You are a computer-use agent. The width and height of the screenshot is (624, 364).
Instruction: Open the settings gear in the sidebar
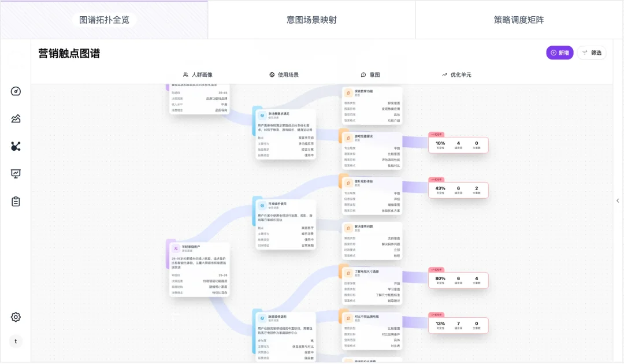click(x=16, y=317)
